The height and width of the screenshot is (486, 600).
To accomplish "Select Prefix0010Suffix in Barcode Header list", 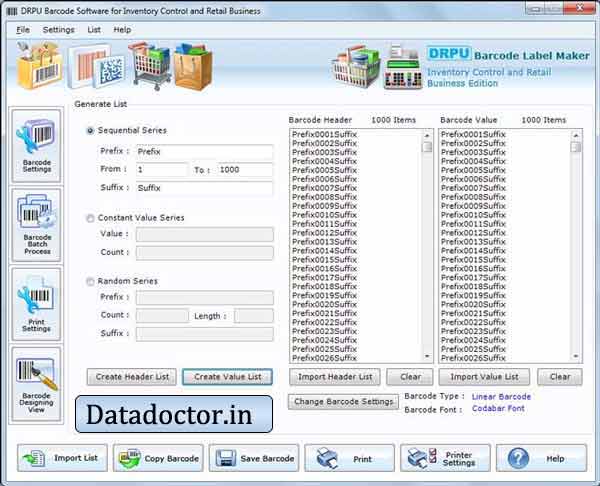I will [x=324, y=215].
